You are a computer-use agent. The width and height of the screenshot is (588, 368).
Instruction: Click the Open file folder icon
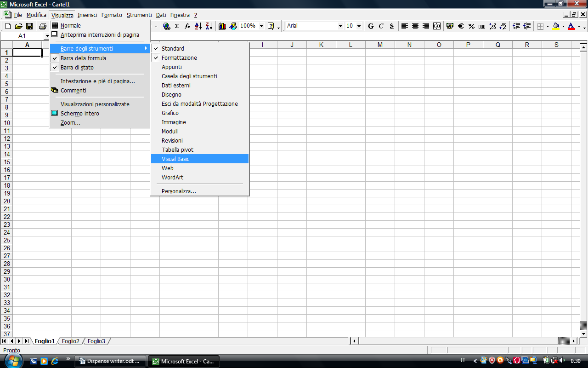coord(18,26)
